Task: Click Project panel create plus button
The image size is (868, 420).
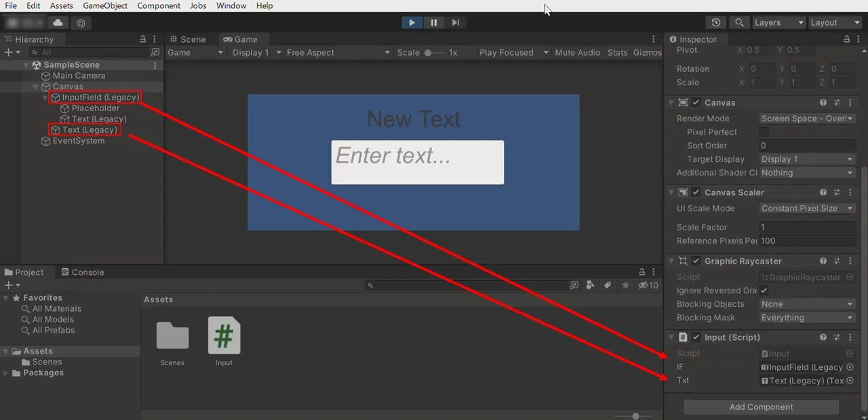Action: [x=8, y=285]
